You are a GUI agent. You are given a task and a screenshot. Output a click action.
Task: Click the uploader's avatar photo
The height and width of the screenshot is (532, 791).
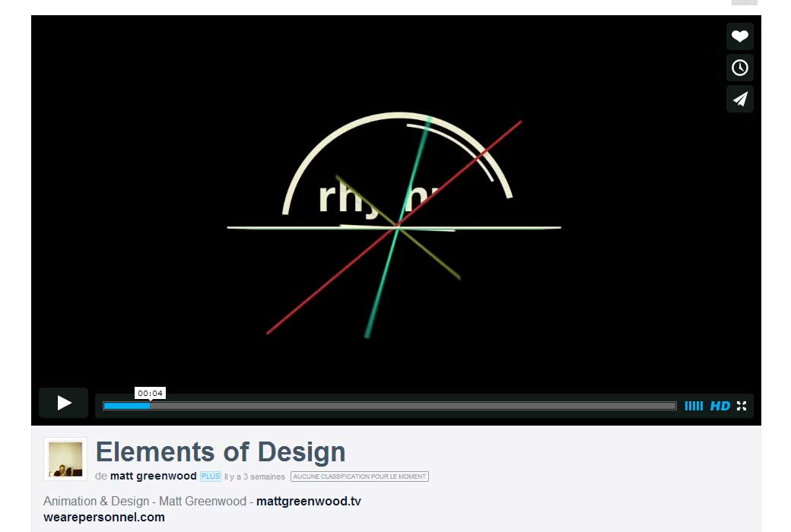[x=65, y=459]
